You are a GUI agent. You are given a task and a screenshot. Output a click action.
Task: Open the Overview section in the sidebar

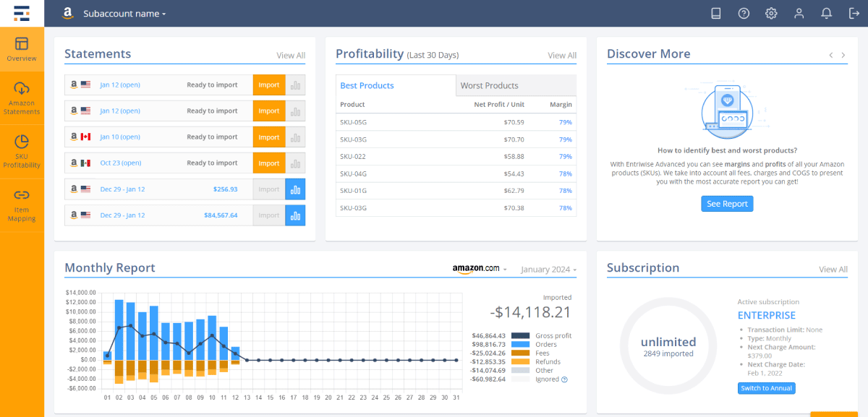click(x=22, y=49)
